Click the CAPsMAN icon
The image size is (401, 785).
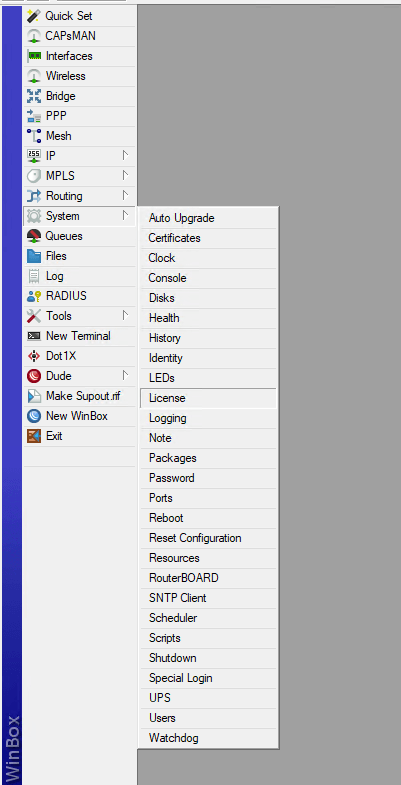click(34, 36)
